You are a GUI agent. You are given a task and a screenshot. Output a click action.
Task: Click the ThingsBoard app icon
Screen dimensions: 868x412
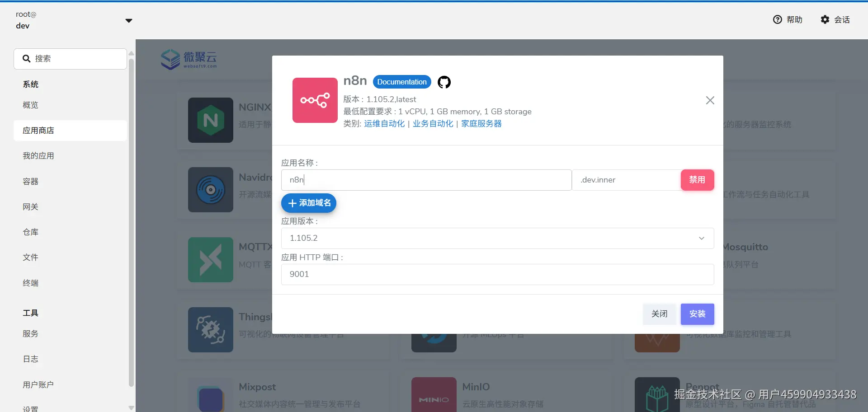coord(211,330)
